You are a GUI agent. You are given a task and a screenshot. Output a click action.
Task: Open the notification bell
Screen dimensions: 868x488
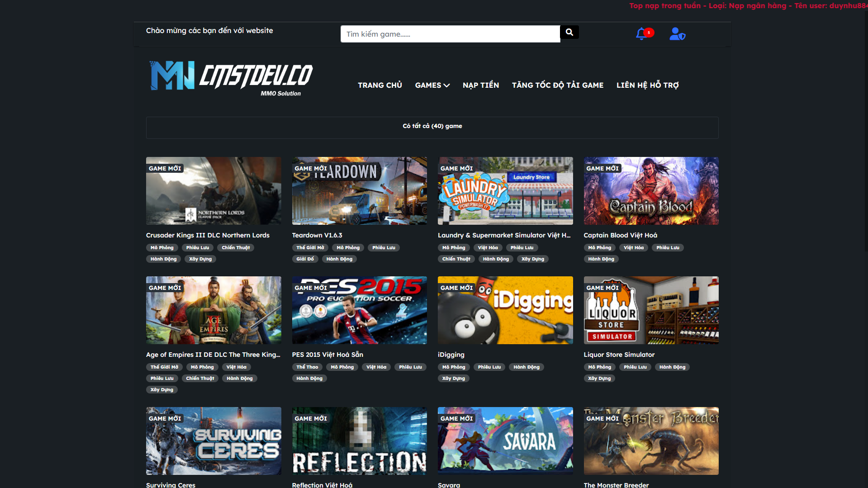641,34
